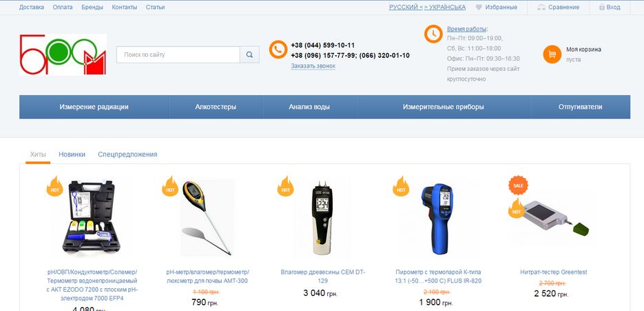Click the 2 520 грн. price
644x311 pixels.
point(551,294)
